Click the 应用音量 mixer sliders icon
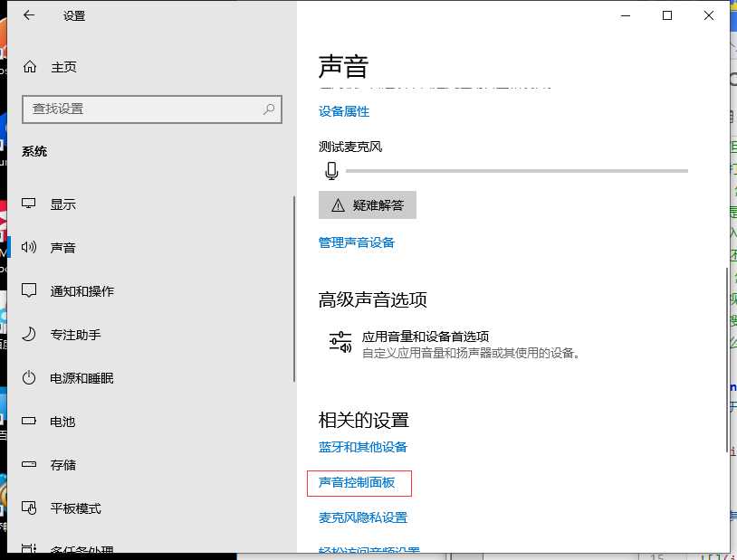737x560 pixels. click(x=340, y=342)
